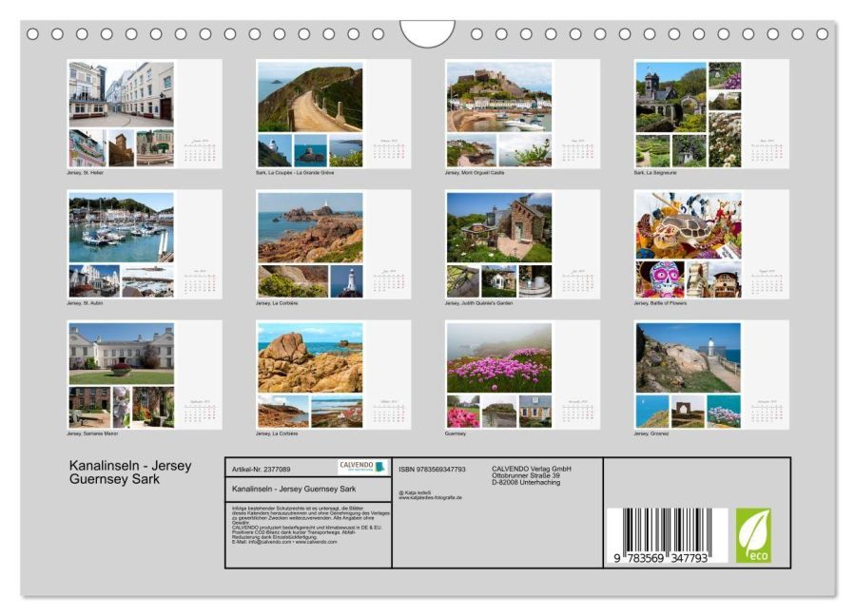The image size is (855, 616).
Task: Click the photographer website link under ISBN
Action: coord(430,498)
